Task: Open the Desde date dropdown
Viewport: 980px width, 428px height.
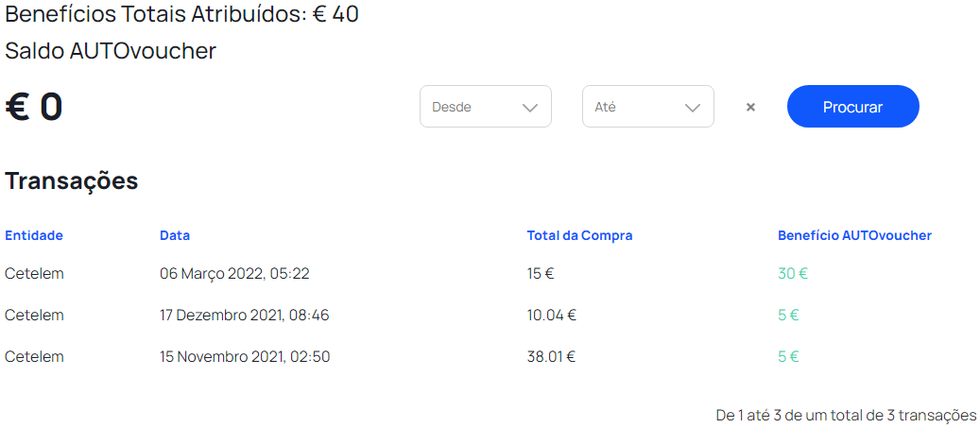Action: 485,107
